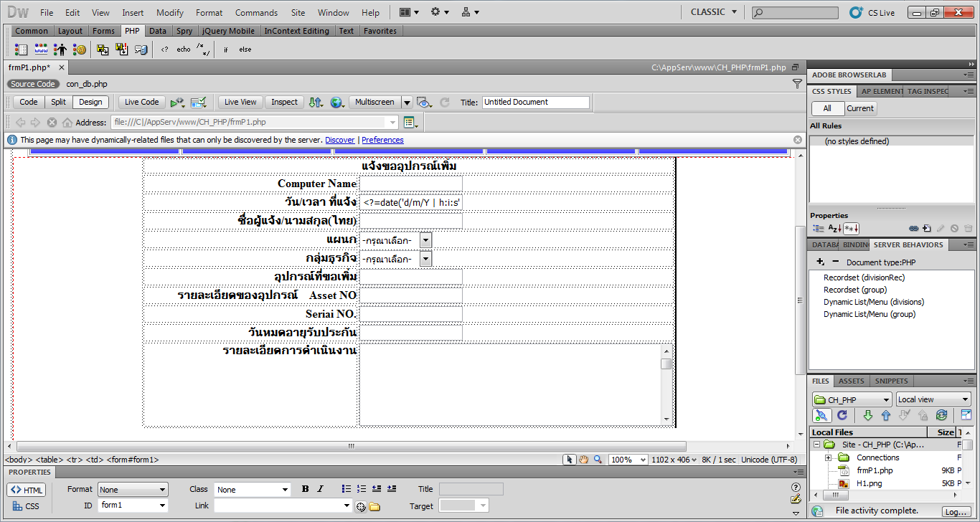
Task: Click the Live View button
Action: 240,103
